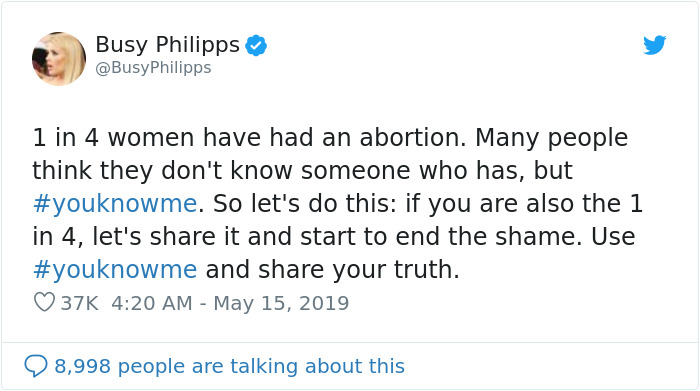700x391 pixels.
Task: Click the 4:20 AM timestamp
Action: coord(152,303)
